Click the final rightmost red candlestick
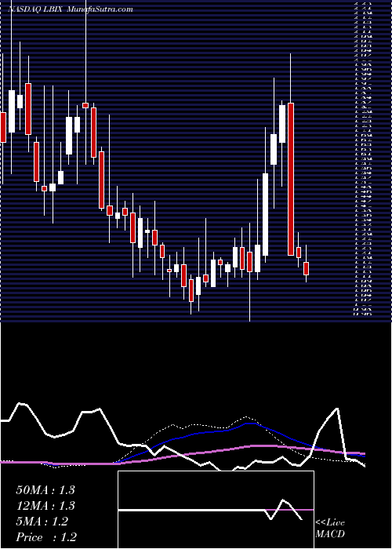392x549 pixels. point(307,268)
